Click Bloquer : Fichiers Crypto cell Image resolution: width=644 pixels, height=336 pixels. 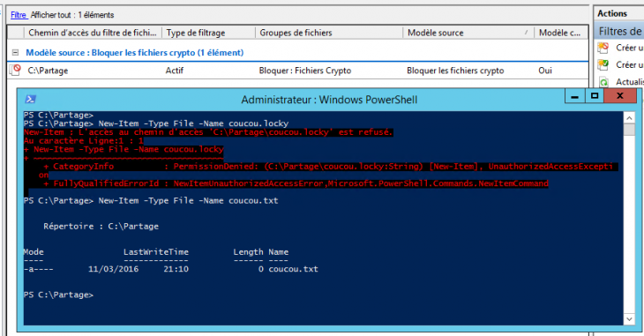(x=305, y=71)
